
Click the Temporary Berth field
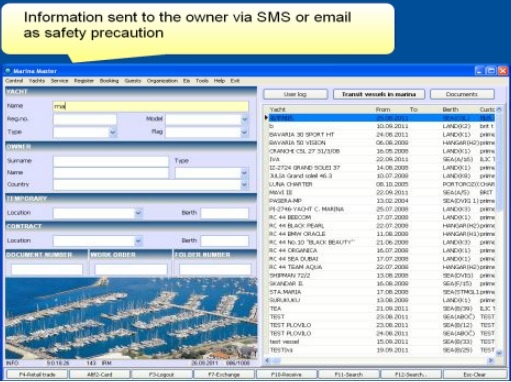(225, 213)
